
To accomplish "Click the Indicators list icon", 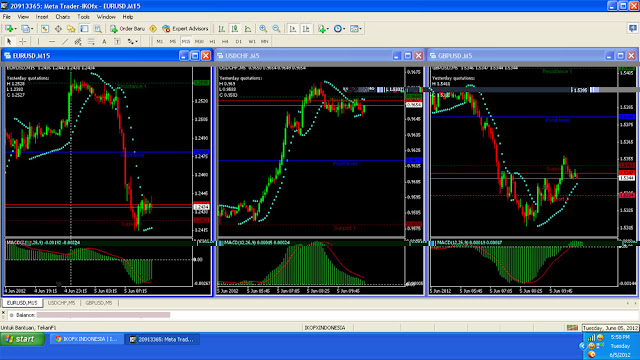I will tap(321, 29).
